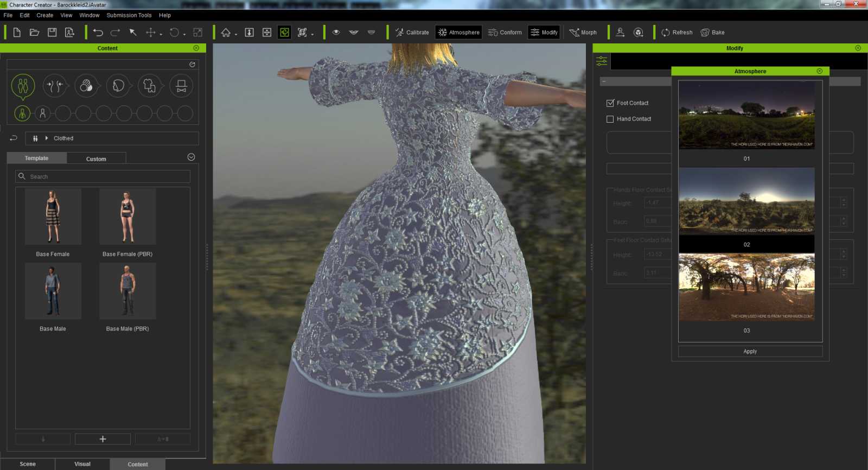Open the File menu
Image resolution: width=868 pixels, height=470 pixels.
coord(8,15)
